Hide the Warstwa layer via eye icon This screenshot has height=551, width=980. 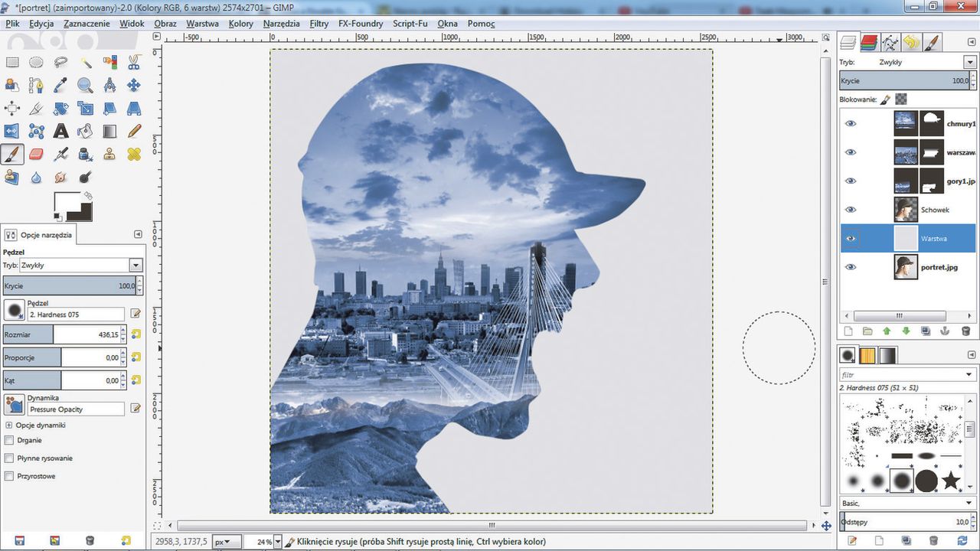[851, 238]
